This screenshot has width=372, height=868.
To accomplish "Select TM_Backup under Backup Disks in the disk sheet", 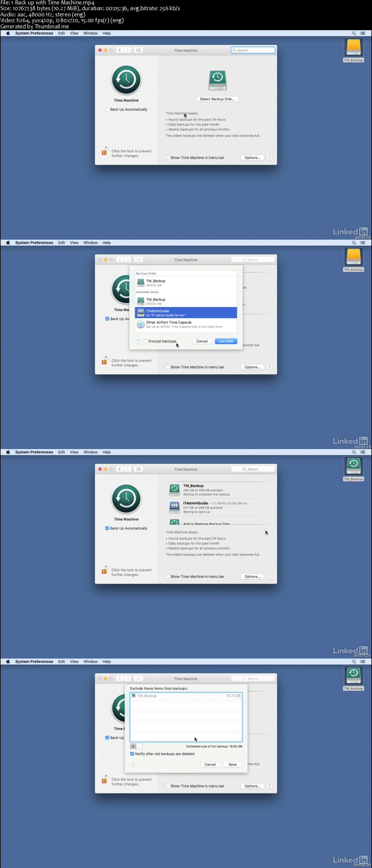I will (x=186, y=283).
